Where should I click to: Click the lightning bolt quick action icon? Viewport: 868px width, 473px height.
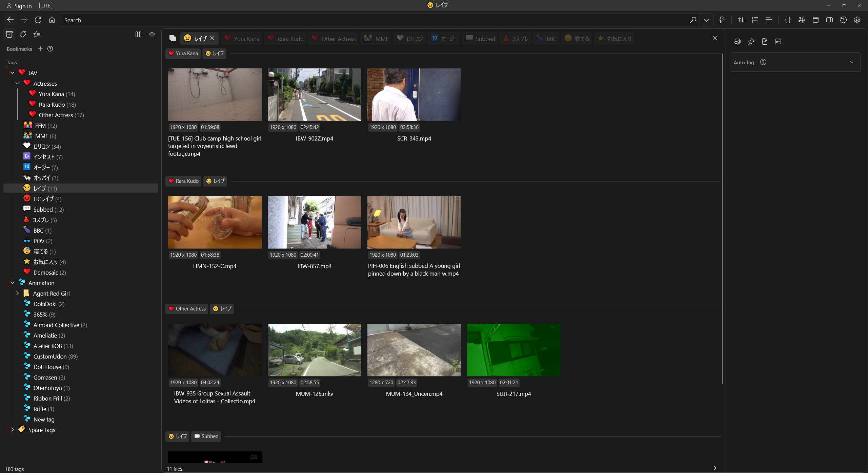[x=722, y=20]
